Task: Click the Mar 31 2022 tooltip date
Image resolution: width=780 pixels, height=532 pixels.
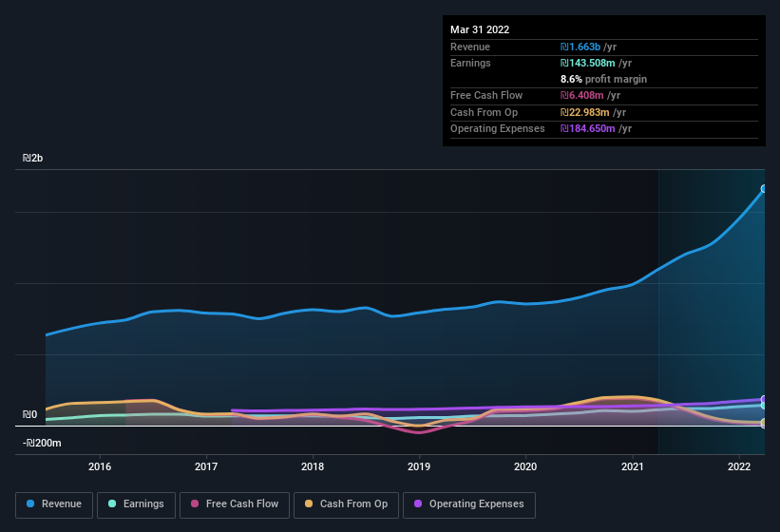Action: 480,29
